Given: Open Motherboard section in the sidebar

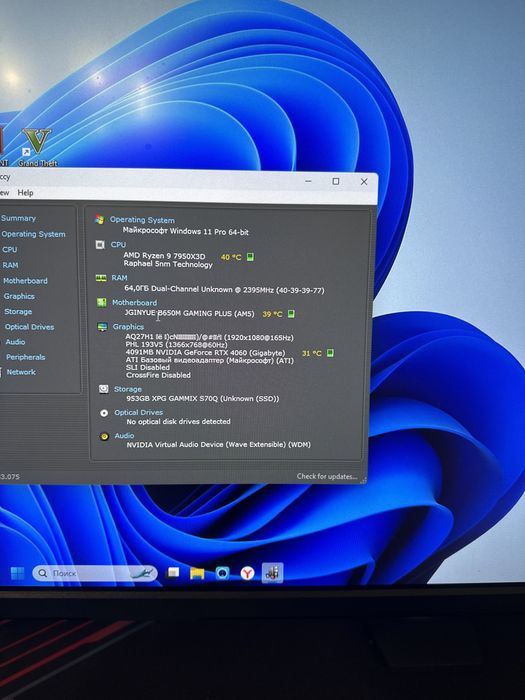Looking at the screenshot, I should click(x=25, y=281).
